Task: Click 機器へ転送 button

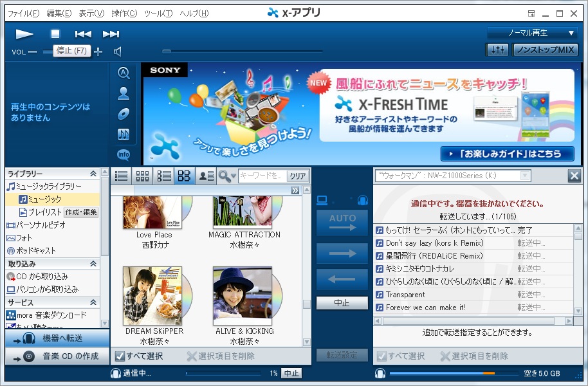Action: coord(57,338)
